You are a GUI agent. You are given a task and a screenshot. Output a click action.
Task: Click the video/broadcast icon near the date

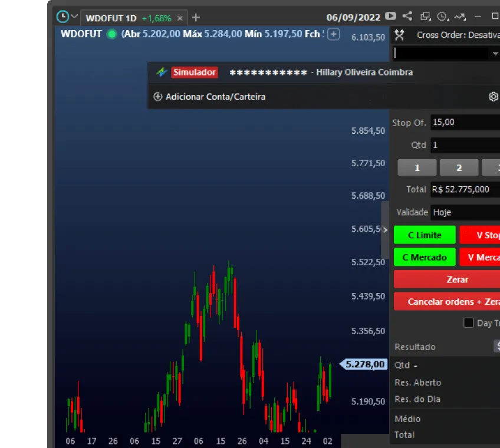(x=390, y=17)
